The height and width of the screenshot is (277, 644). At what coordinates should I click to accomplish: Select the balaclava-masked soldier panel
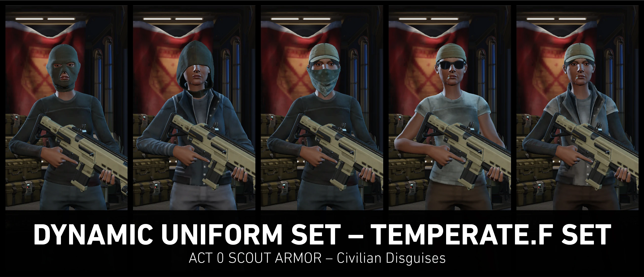67,108
